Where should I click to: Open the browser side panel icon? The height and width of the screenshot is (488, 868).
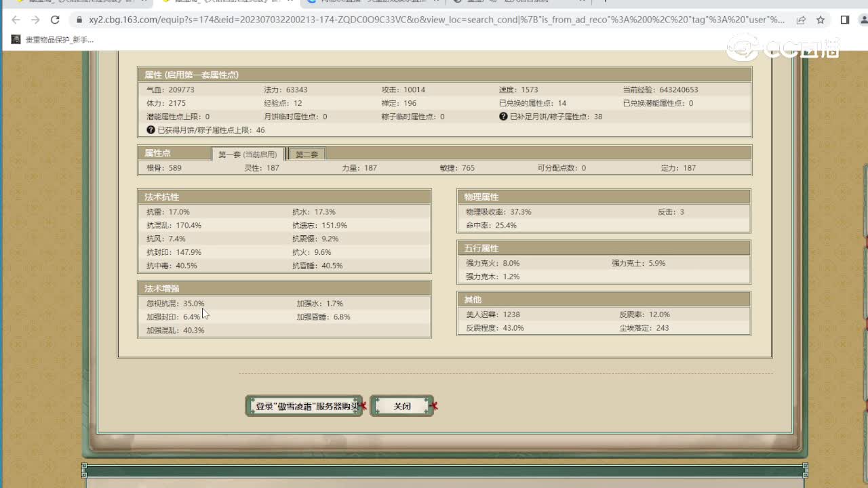pyautogui.click(x=844, y=20)
